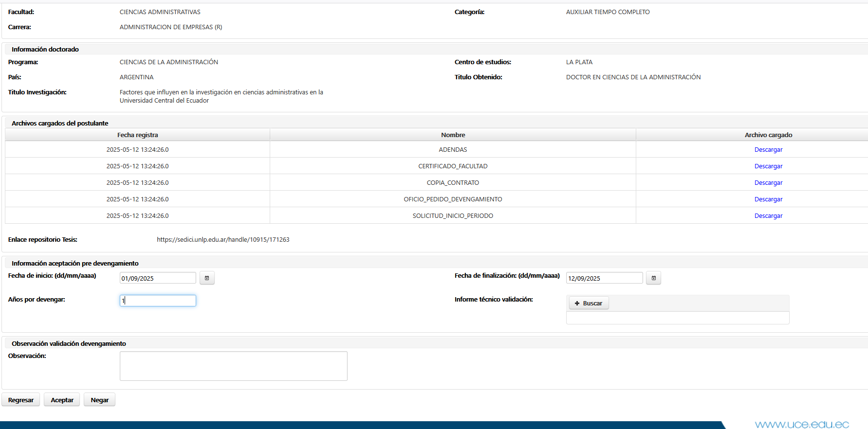Image resolution: width=868 pixels, height=429 pixels.
Task: Click the thesis repository URL text
Action: point(223,240)
